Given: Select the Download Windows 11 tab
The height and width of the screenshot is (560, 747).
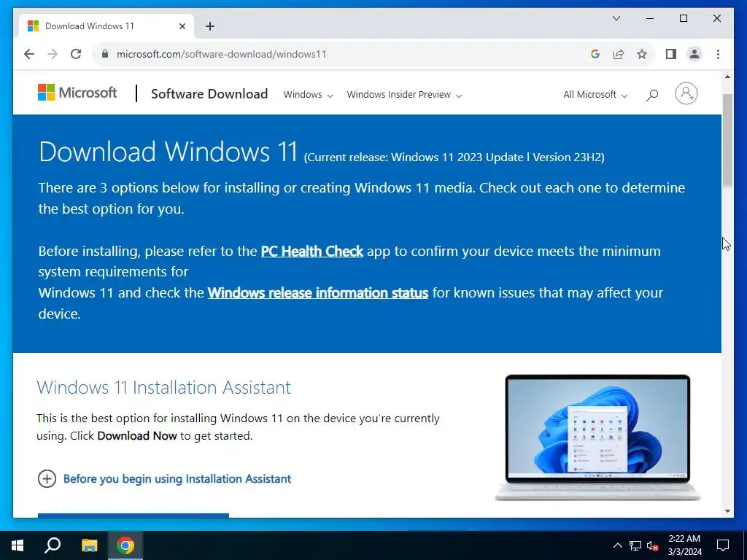Looking at the screenshot, I should (106, 26).
